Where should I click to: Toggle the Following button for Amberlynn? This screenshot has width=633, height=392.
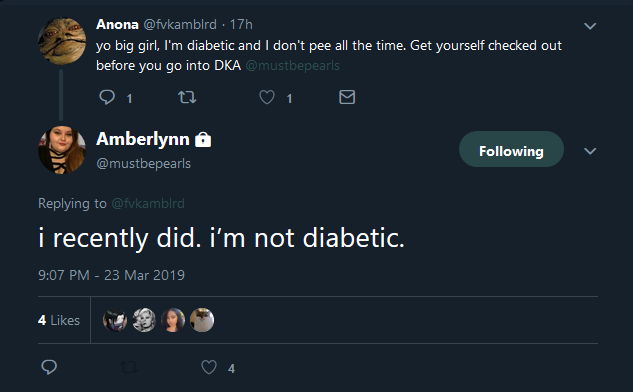[511, 149]
